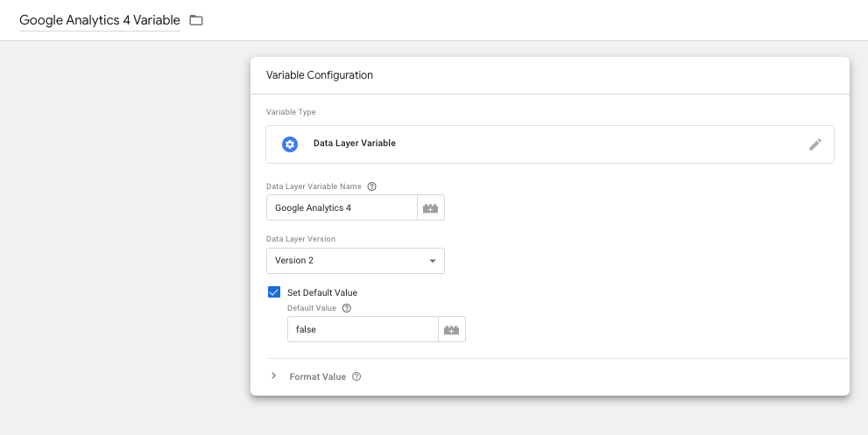Expand the Format Value section
This screenshot has height=435, width=868.
(273, 375)
